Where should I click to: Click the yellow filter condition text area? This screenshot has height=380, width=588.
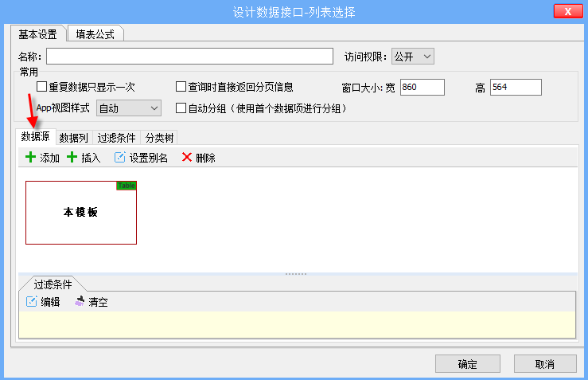coord(297,324)
